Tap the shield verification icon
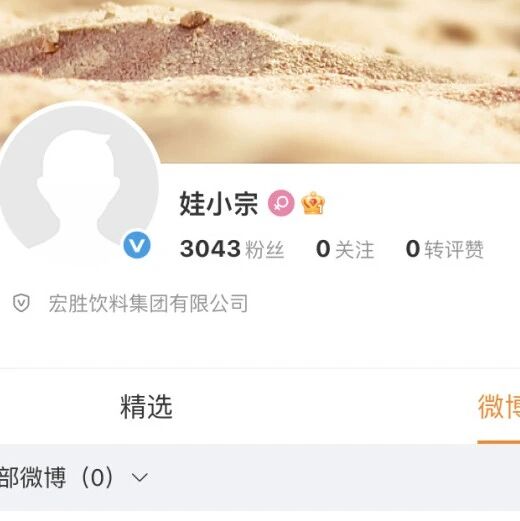Viewport: 520px width, 521px height. pyautogui.click(x=21, y=303)
